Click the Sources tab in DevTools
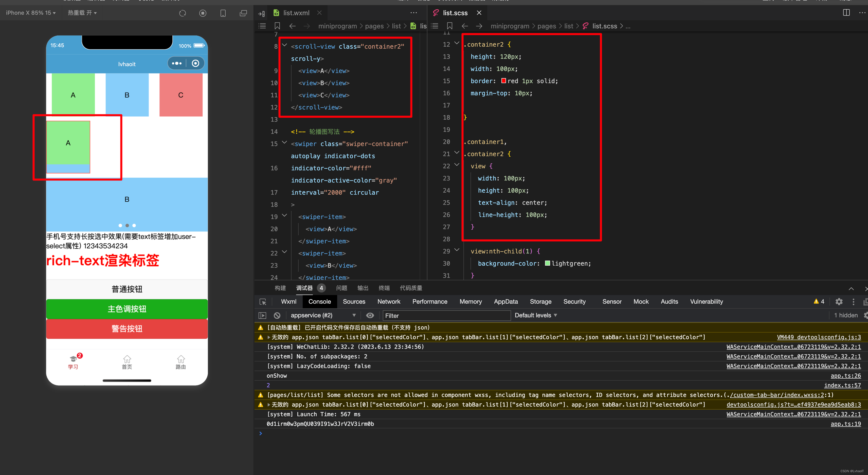This screenshot has height=475, width=868. point(353,301)
